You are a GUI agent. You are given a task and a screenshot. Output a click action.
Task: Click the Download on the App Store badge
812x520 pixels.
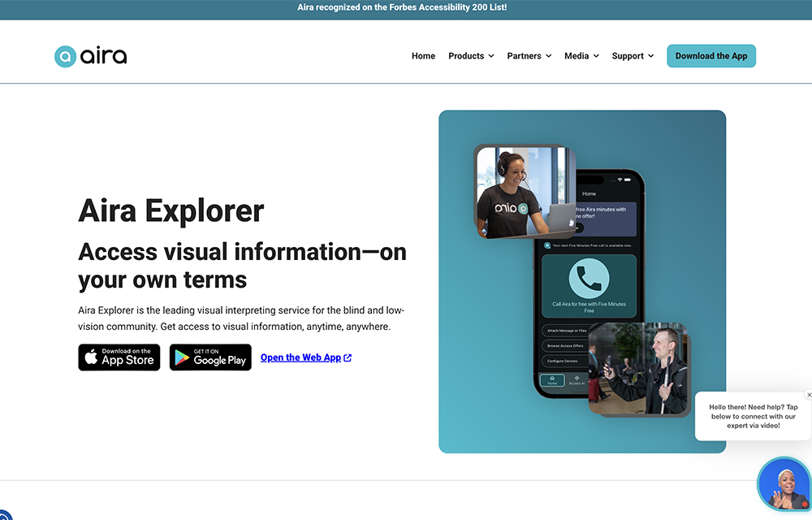click(119, 357)
